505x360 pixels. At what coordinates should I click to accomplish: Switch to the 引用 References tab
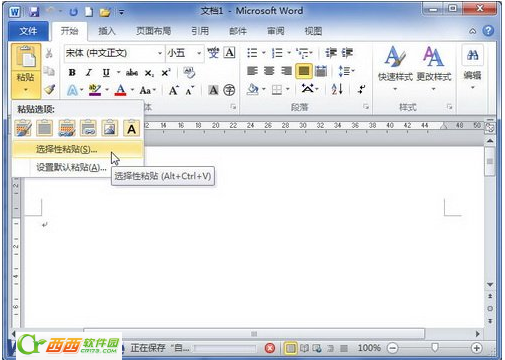[x=200, y=31]
